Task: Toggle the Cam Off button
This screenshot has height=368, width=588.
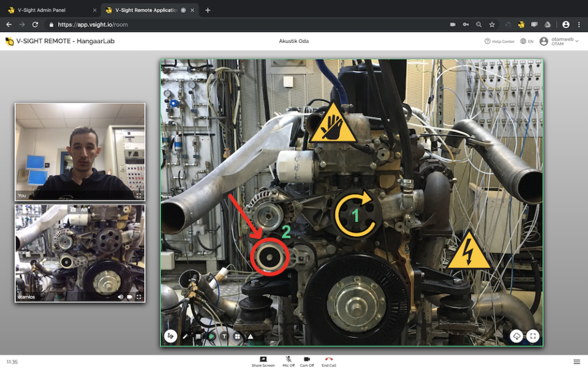Action: 307,362
